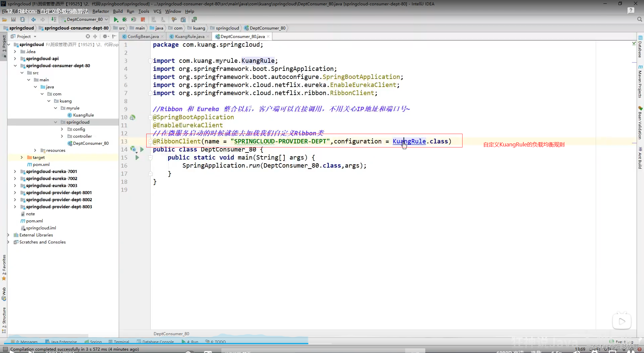Expand the springcloud-eureka-7001 module
This screenshot has height=353, width=644.
coord(15,171)
